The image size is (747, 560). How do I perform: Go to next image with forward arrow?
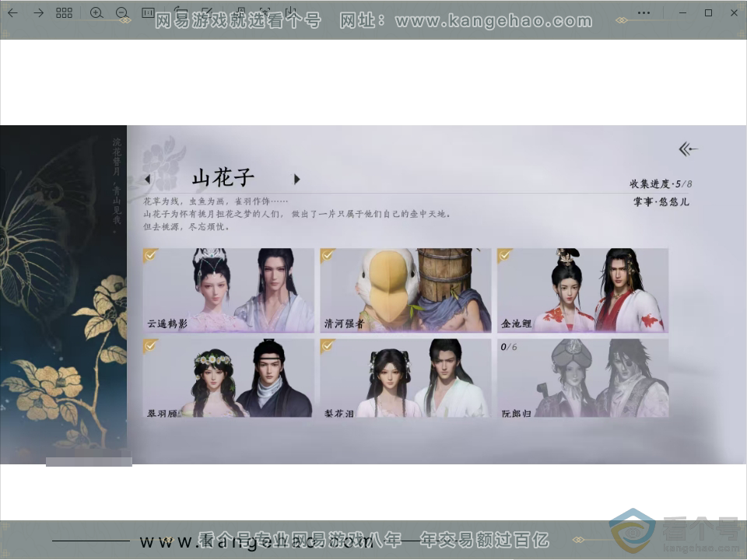[x=39, y=13]
